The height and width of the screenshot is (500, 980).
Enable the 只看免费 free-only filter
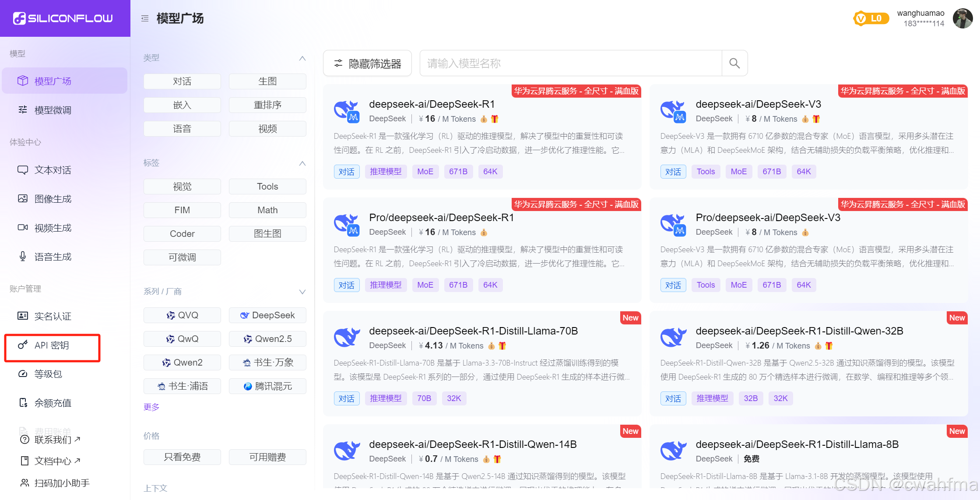[182, 457]
